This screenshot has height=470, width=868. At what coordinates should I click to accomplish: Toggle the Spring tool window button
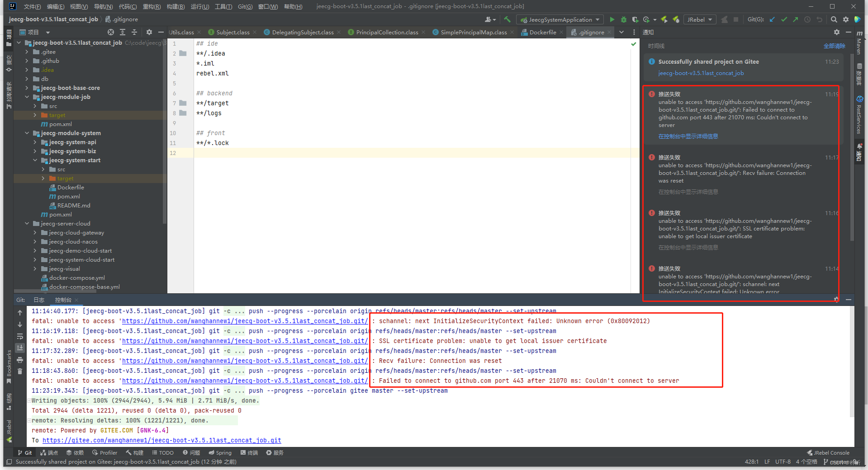[220, 452]
